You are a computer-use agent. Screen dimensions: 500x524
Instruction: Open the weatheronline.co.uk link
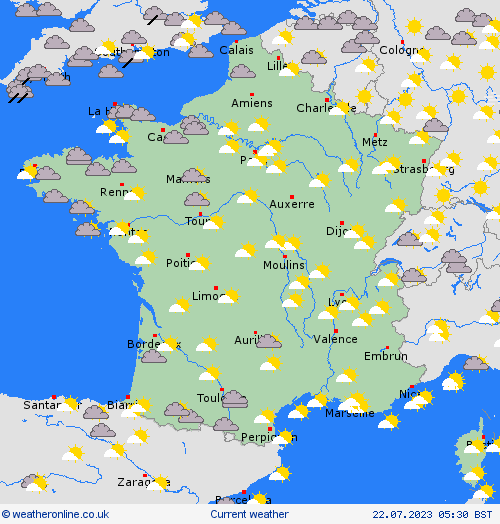coord(55,514)
